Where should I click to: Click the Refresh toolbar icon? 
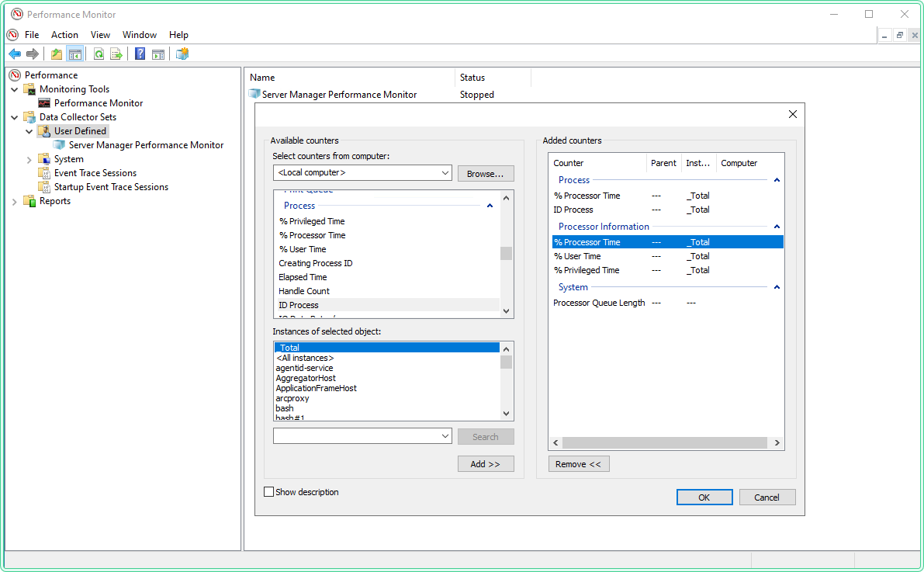pyautogui.click(x=99, y=54)
